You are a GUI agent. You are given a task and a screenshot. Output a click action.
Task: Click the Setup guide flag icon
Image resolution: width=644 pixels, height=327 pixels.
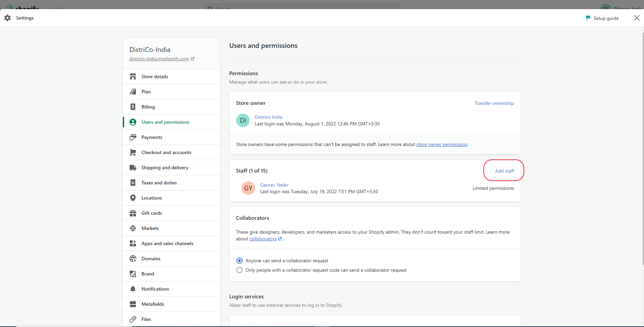[588, 18]
